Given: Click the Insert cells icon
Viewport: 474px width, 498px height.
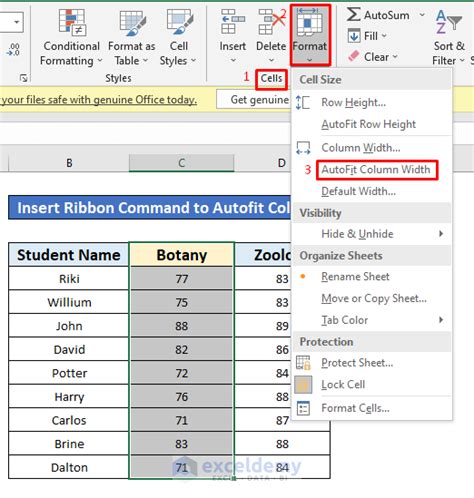Looking at the screenshot, I should [232, 22].
